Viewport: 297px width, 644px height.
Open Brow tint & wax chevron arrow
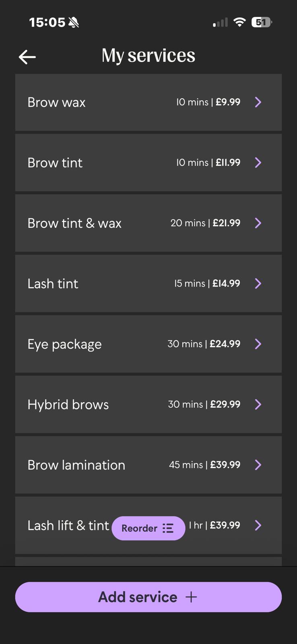point(258,223)
